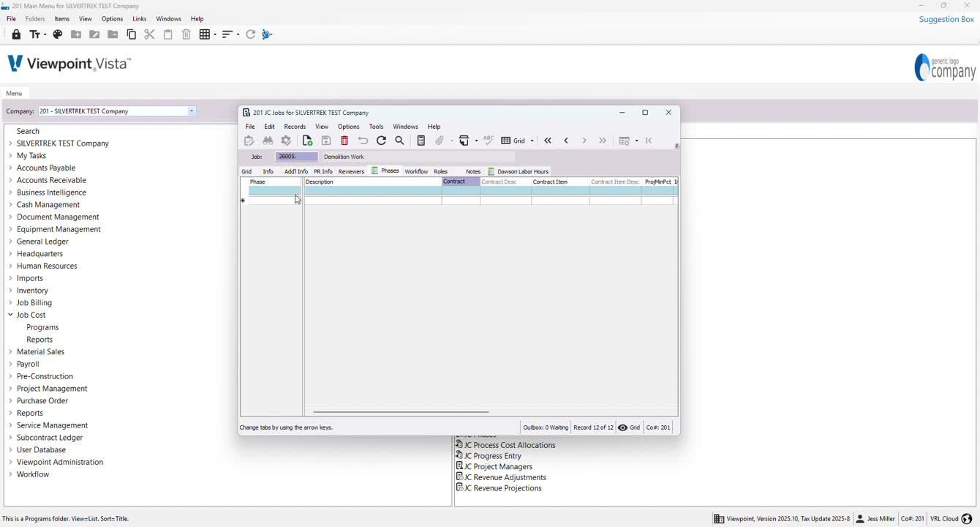This screenshot has width=980, height=527.
Task: Open the calculator icon in JC Jobs toolbar
Action: pyautogui.click(x=421, y=141)
